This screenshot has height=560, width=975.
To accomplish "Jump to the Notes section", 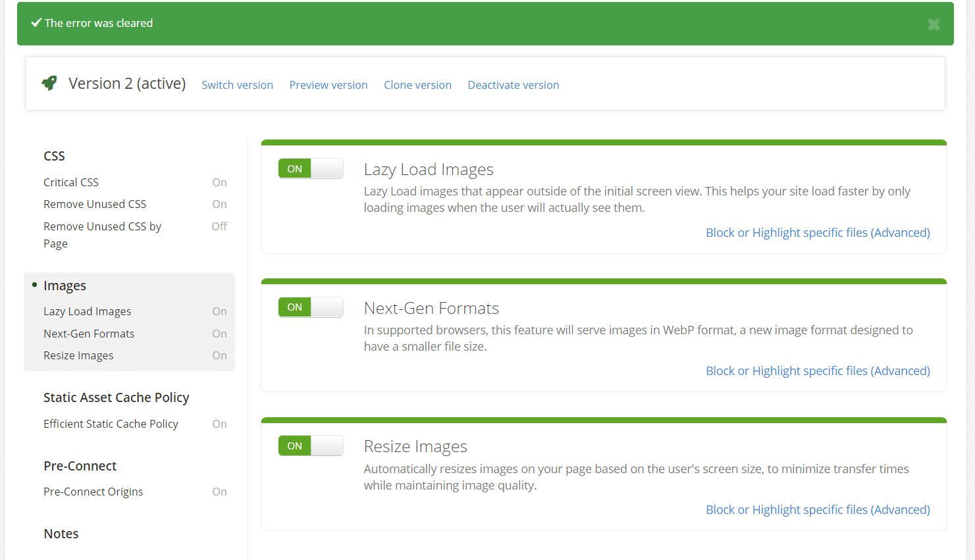I will pos(61,534).
